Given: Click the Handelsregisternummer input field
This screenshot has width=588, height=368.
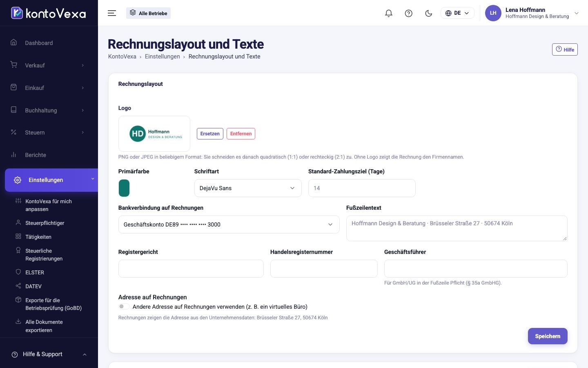Looking at the screenshot, I should pos(324,269).
